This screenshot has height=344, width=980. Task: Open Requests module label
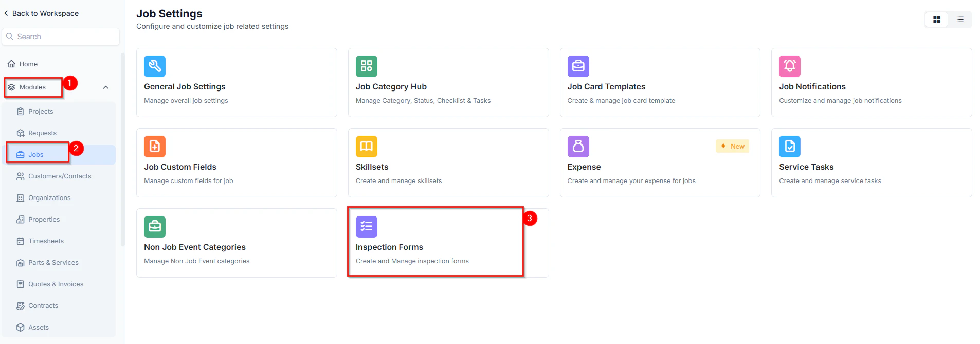point(42,133)
